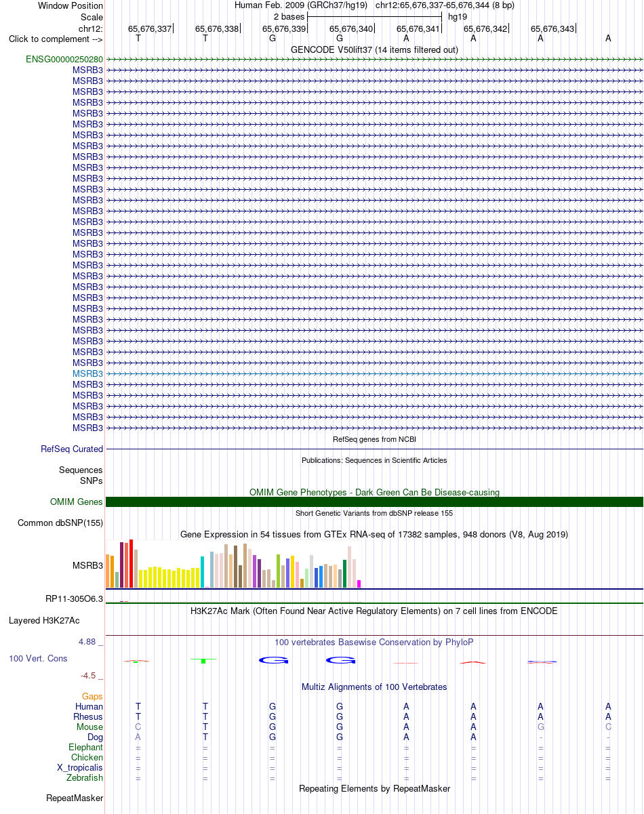Click the 4.88 PhyloP upper scale value
Image resolution: width=644 pixels, height=814 pixels.
coord(88,642)
